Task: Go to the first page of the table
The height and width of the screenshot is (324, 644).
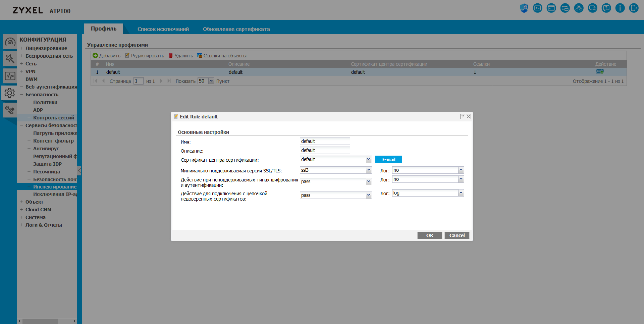Action: pos(96,81)
